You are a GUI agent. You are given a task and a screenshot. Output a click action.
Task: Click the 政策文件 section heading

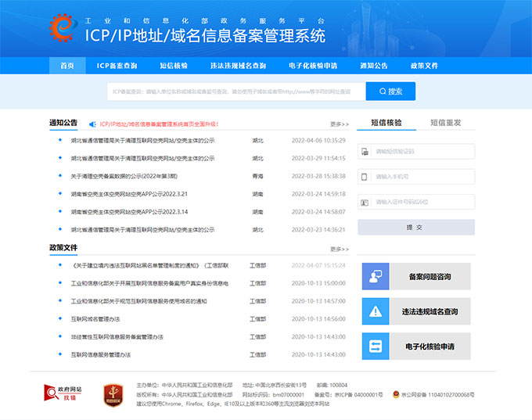point(63,248)
